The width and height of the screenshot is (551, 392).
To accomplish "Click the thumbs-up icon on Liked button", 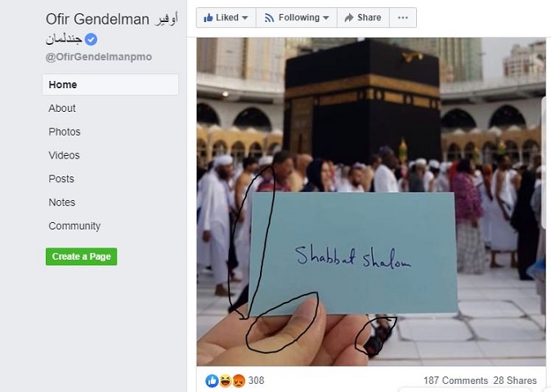I will click(x=208, y=17).
